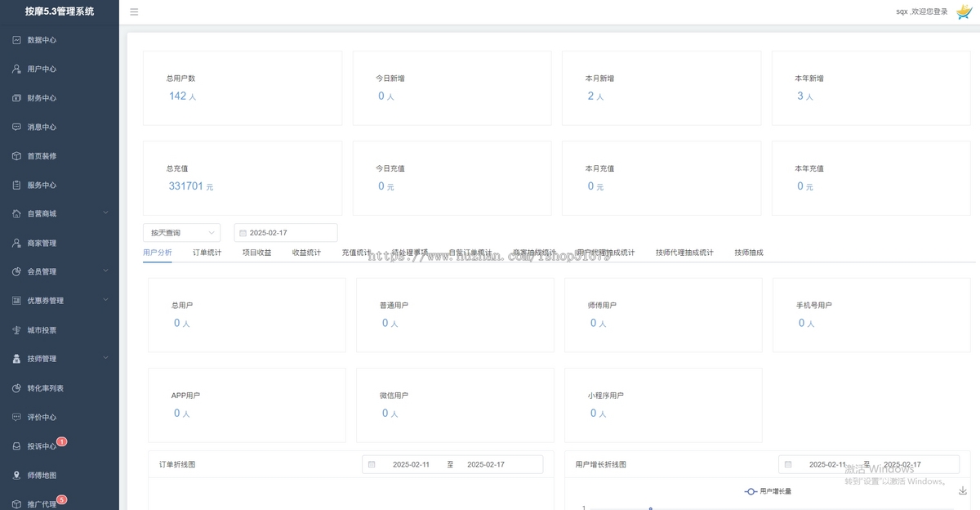Click the 普通用户 card label
This screenshot has height=510, width=980.
[x=394, y=305]
